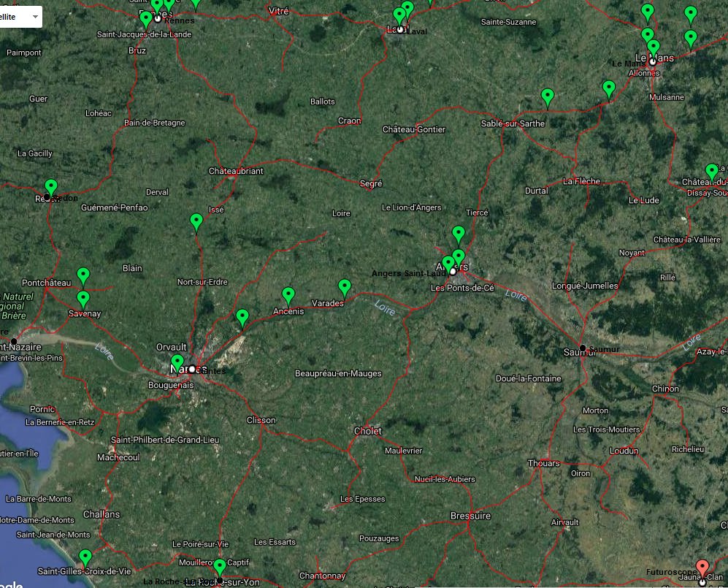Click the Château-Gontier label

pos(414,129)
